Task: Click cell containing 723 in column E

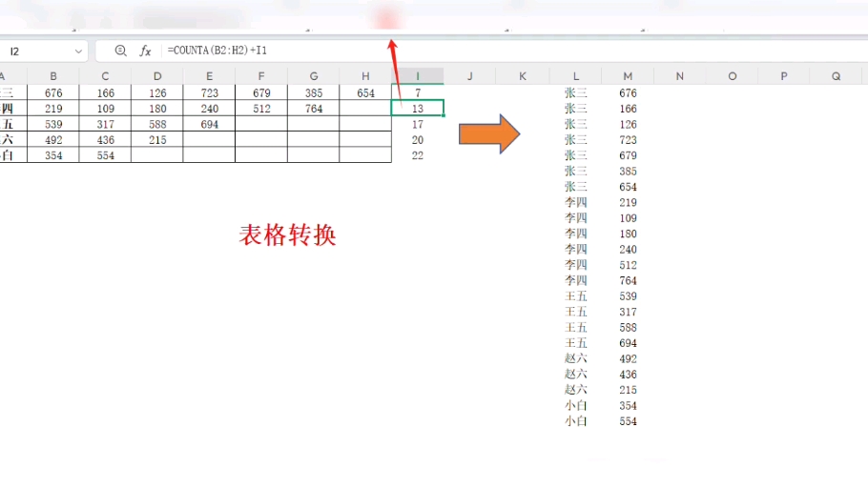Action: (x=209, y=93)
